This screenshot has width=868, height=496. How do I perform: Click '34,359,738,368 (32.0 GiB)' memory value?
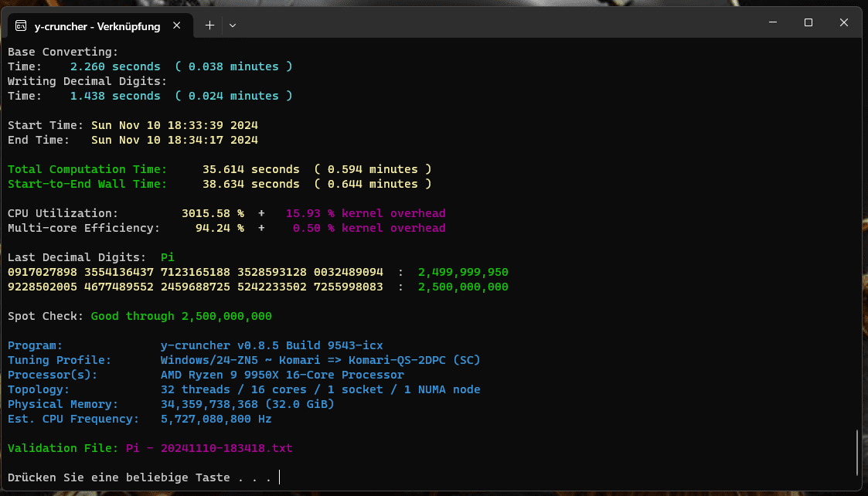247,404
